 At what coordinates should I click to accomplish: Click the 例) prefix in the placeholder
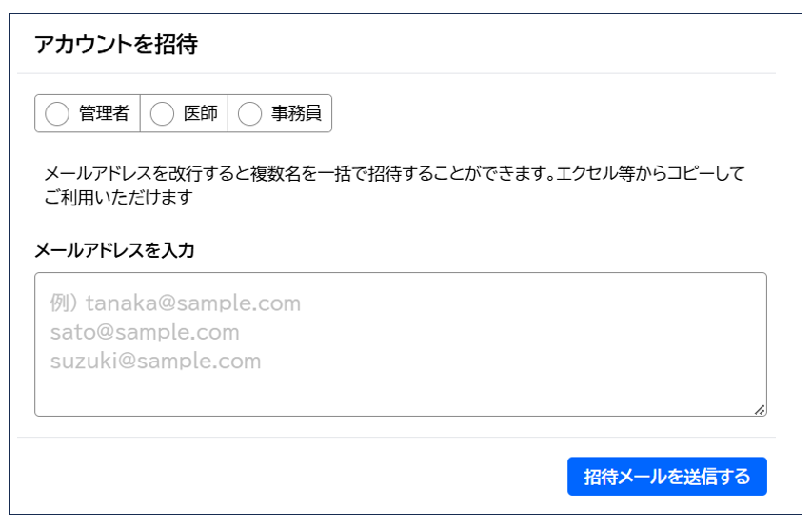64,304
